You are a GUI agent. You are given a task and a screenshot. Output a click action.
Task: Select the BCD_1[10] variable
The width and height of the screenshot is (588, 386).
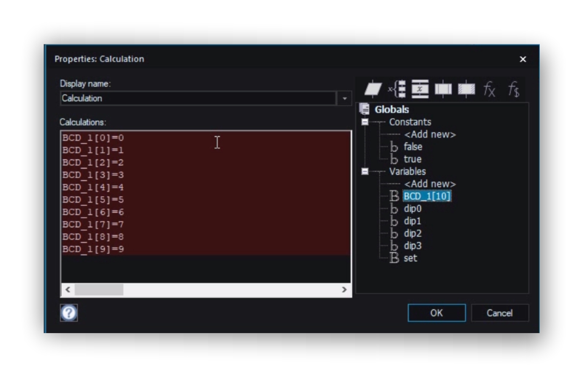(427, 196)
